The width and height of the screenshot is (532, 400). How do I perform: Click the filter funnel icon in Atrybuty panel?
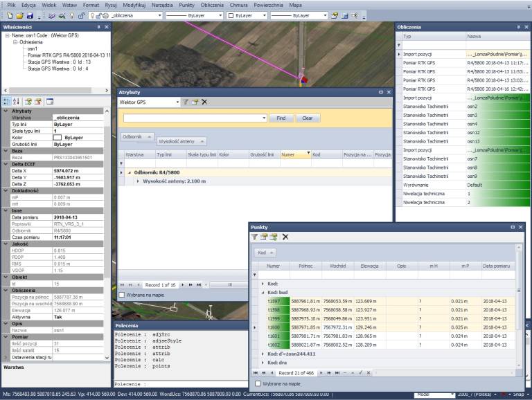click(x=185, y=102)
